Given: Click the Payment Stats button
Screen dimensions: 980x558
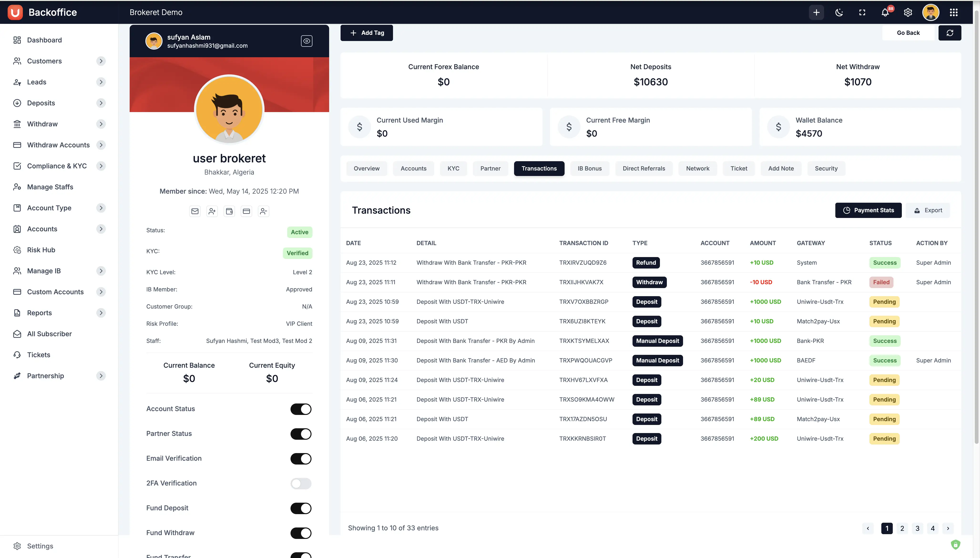Looking at the screenshot, I should pos(868,210).
